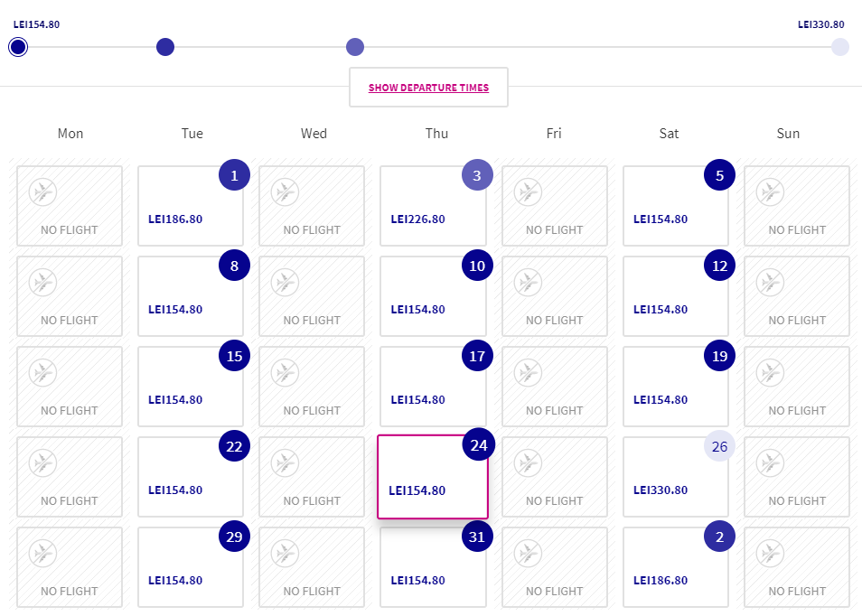Select the highlighted Thursday 24 fare cell

click(x=433, y=477)
